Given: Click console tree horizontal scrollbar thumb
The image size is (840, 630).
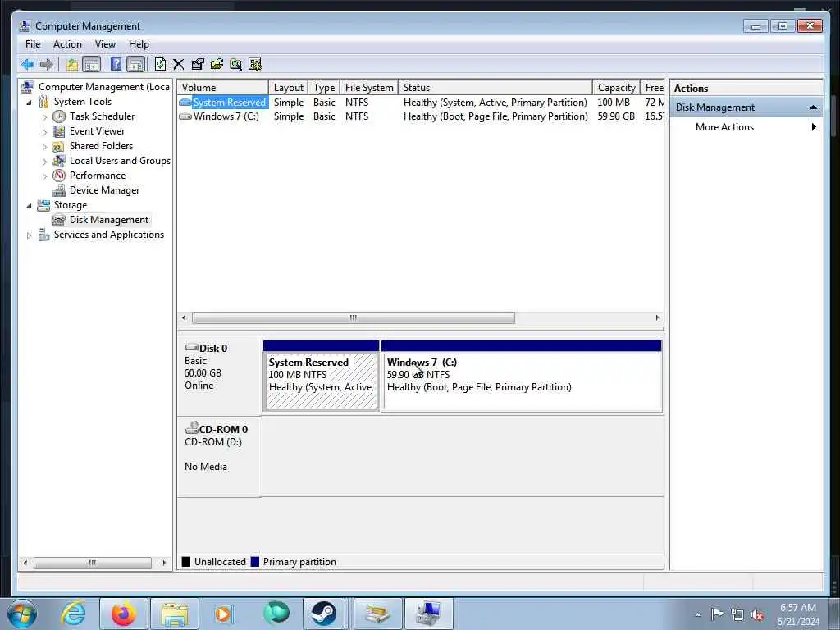Looking at the screenshot, I should pos(93,563).
